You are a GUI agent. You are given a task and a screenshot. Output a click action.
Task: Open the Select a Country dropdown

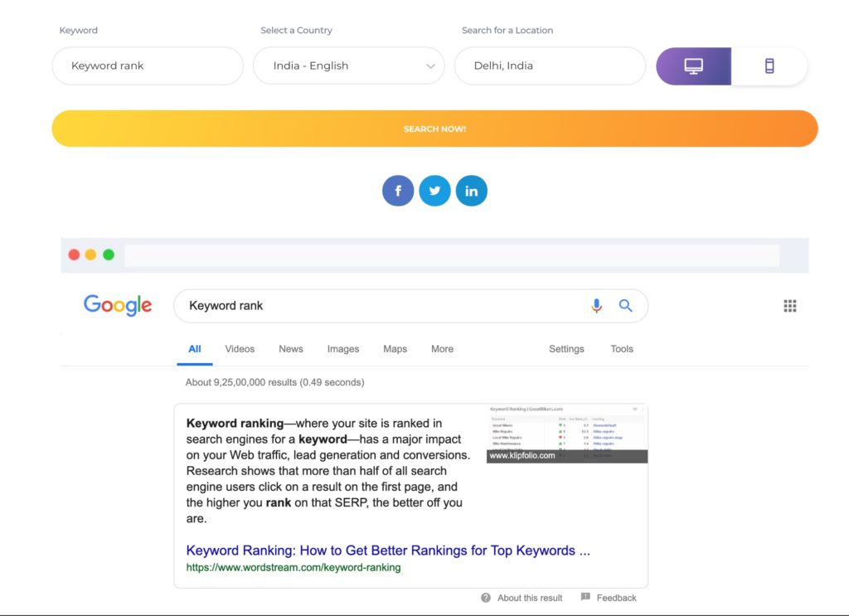pyautogui.click(x=349, y=66)
